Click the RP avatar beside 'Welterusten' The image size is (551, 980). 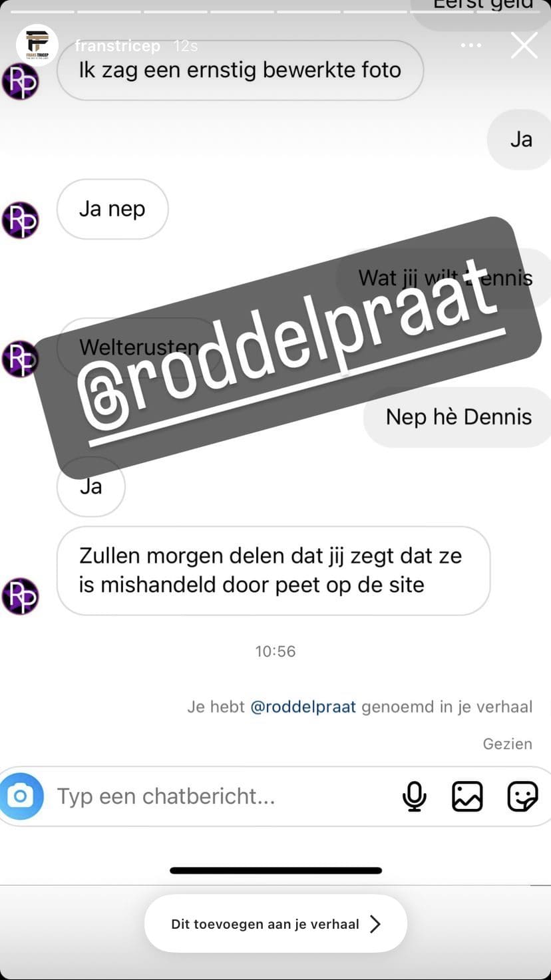pos(20,359)
